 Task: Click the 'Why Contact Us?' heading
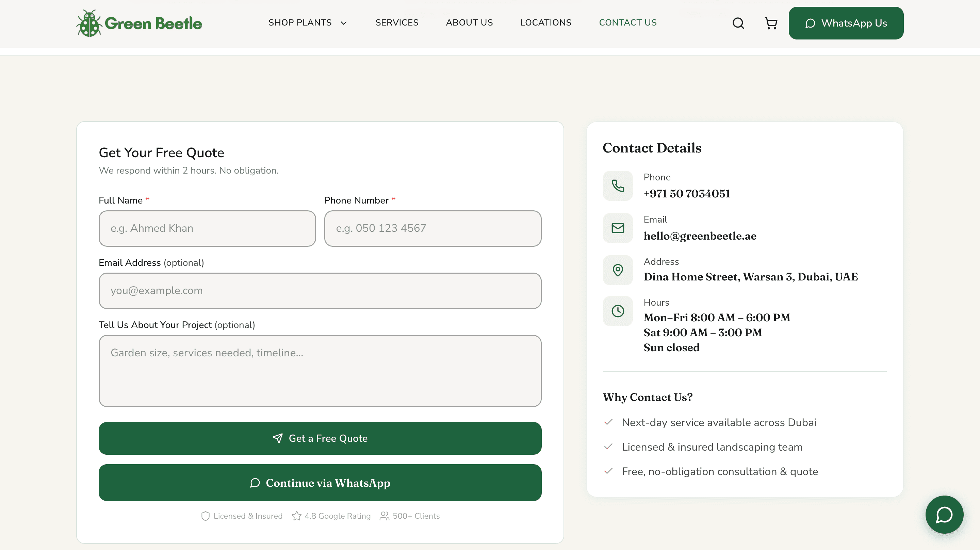point(648,397)
